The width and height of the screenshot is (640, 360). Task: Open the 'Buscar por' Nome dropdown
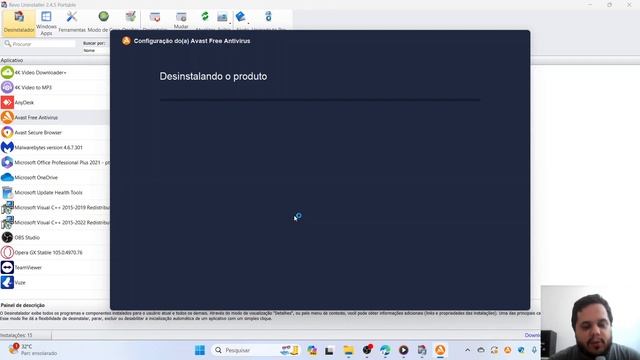(95, 51)
